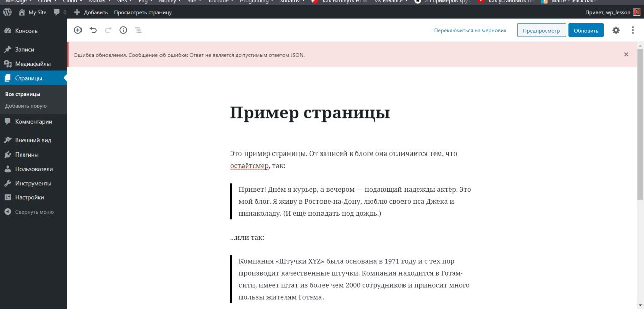This screenshot has width=644, height=309.
Task: Click the …или так: paragraph
Action: (x=247, y=238)
